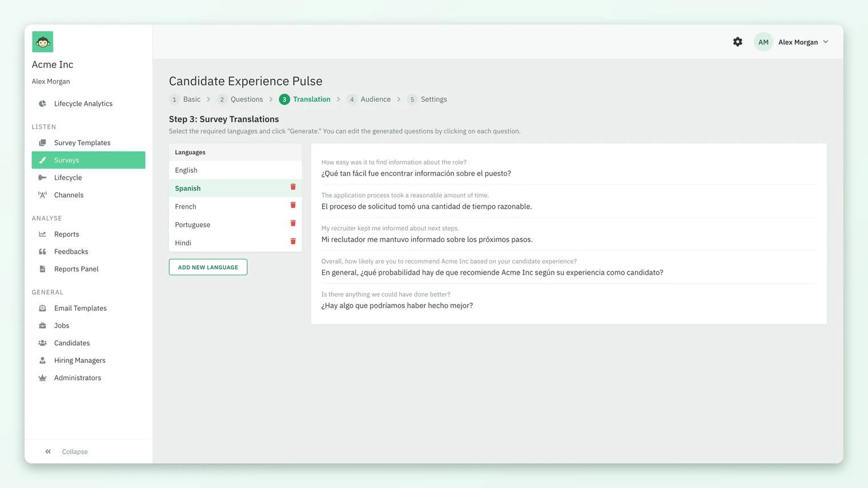Click the Lifecycle Analytics pie chart icon
The width and height of the screenshot is (868, 488).
pos(42,103)
